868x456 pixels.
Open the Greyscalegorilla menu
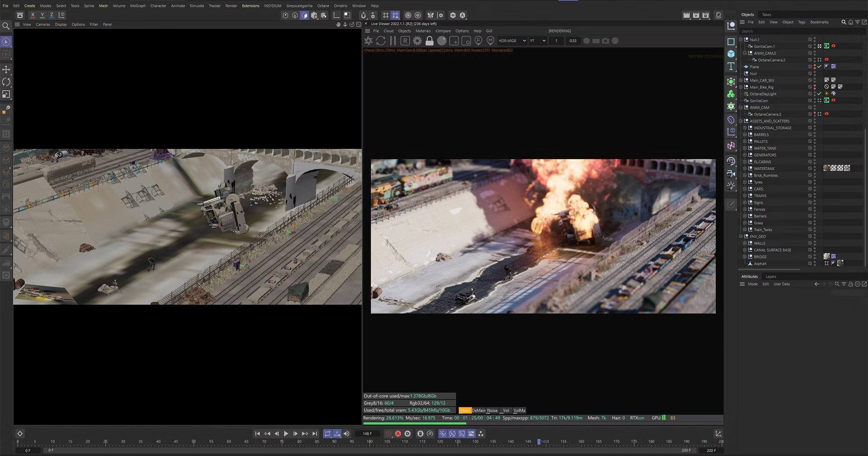pyautogui.click(x=299, y=6)
